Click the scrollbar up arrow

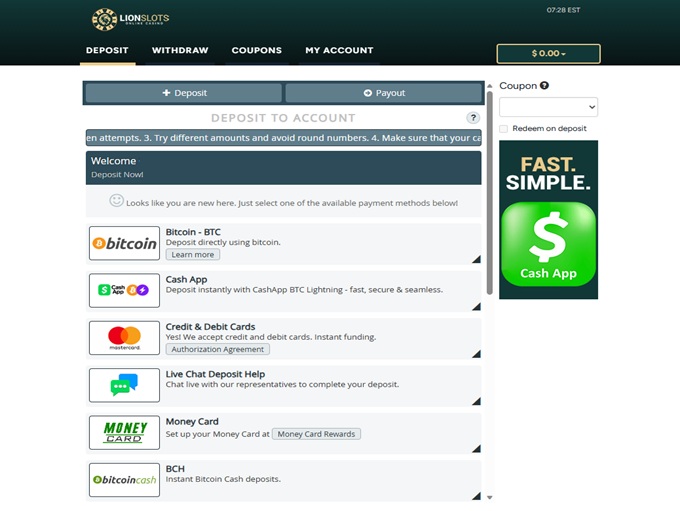[x=490, y=86]
